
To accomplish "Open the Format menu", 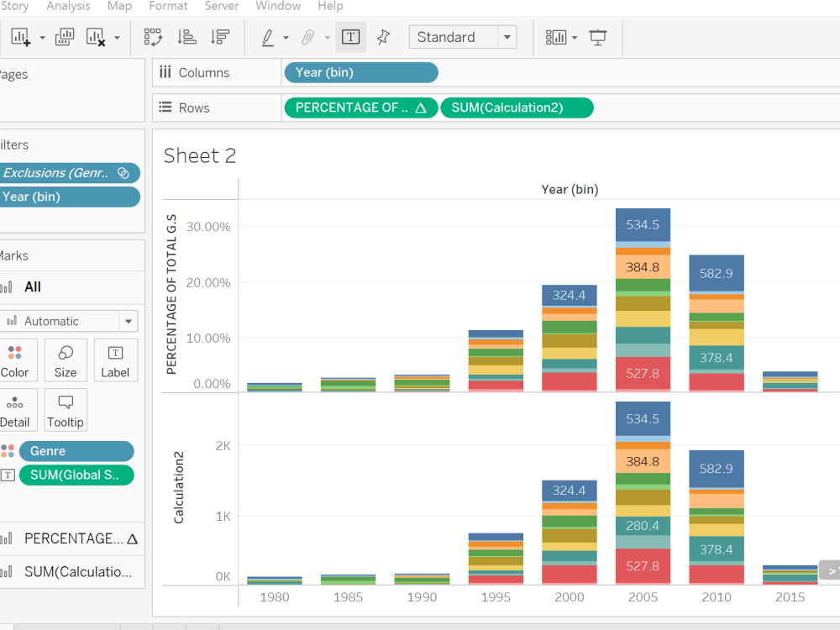I will (168, 7).
